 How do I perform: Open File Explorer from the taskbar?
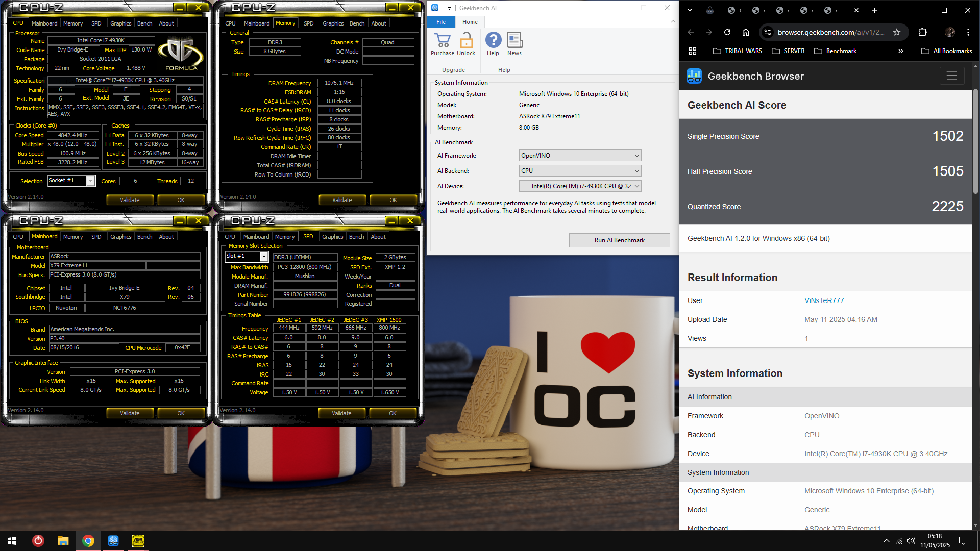[x=63, y=541]
